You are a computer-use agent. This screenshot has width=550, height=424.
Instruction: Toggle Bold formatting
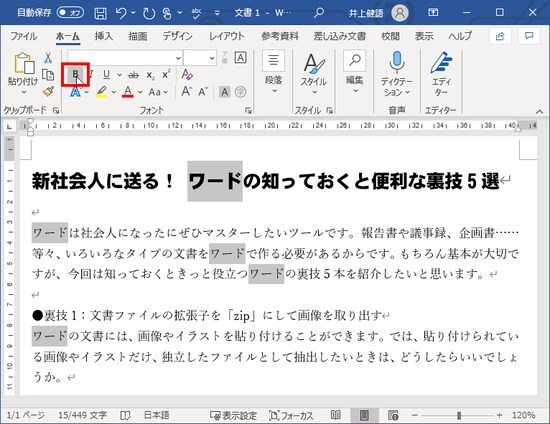75,74
